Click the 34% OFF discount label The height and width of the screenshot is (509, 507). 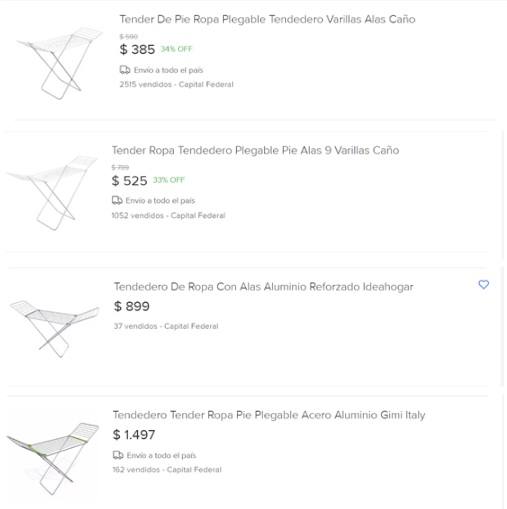click(176, 49)
